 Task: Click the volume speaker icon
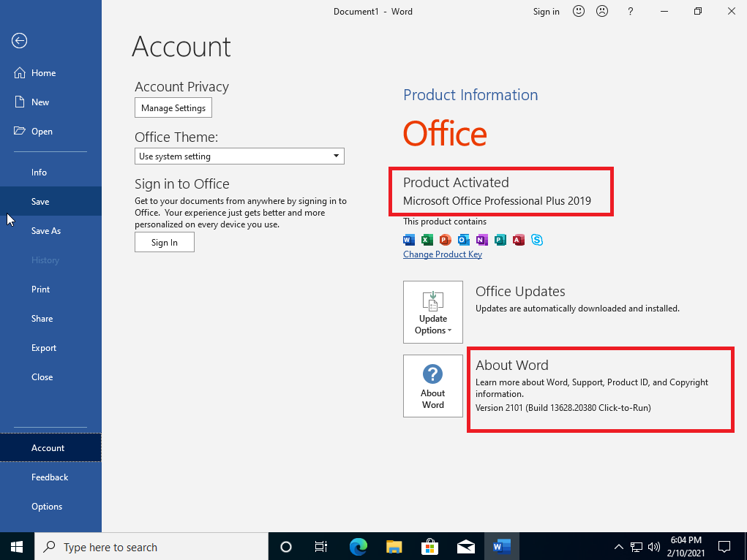click(654, 547)
